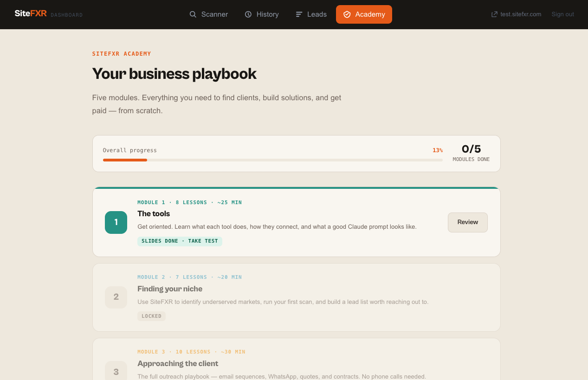Click the green module 1 number badge
The image size is (588, 380).
[116, 222]
